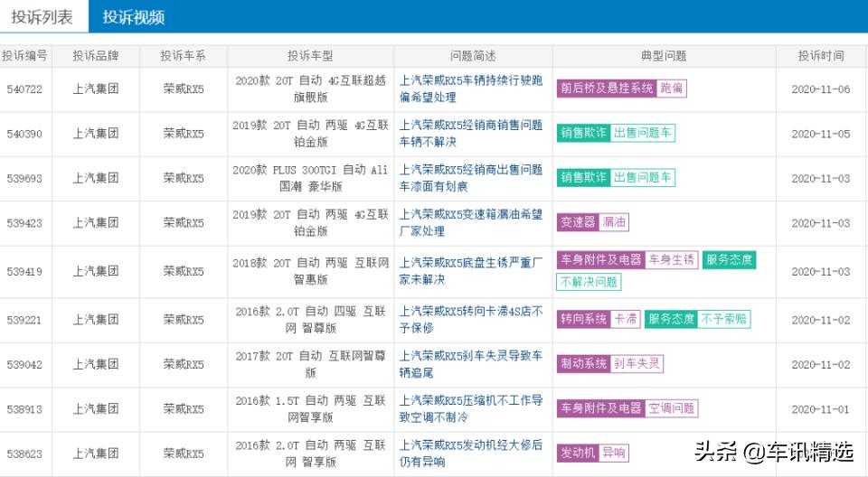Click the 投诉品牌 column header
The height and width of the screenshot is (477, 868).
[96, 56]
